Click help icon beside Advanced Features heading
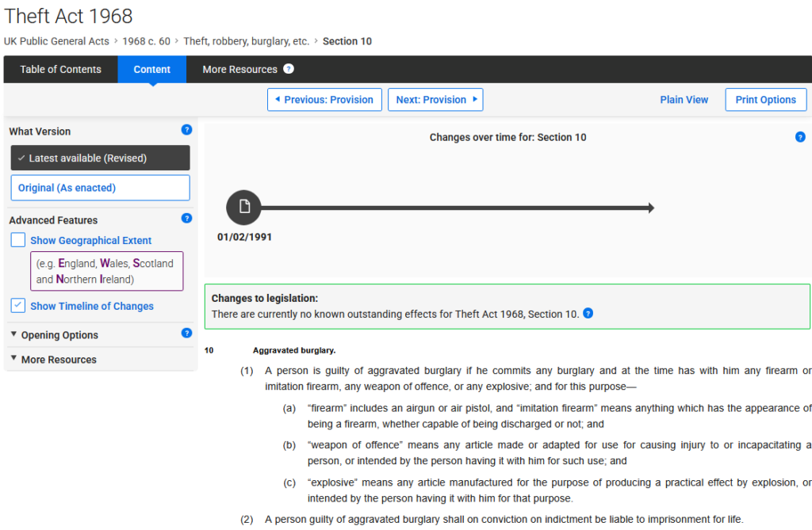 (x=186, y=219)
